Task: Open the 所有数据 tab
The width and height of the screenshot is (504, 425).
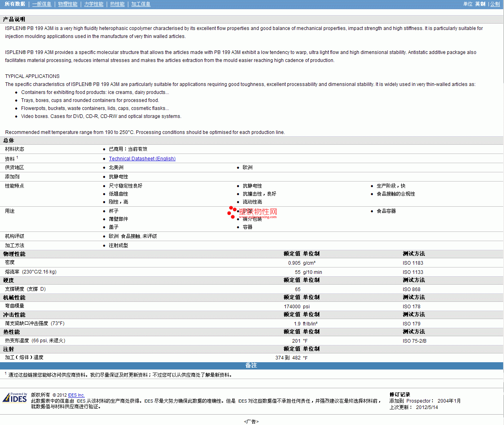Action: pyautogui.click(x=15, y=4)
